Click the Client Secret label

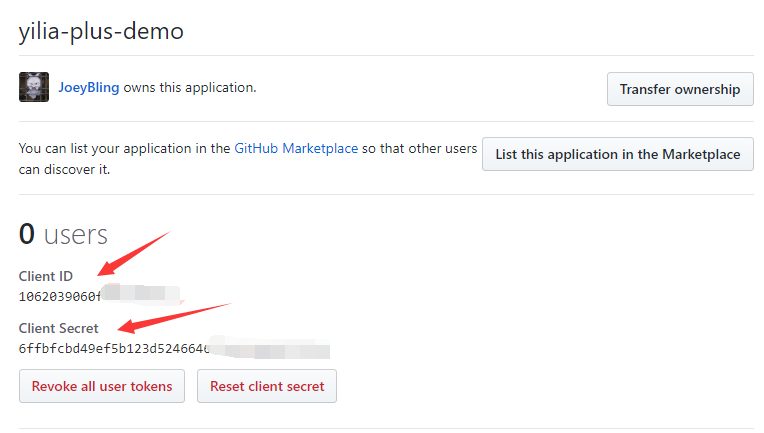(58, 328)
